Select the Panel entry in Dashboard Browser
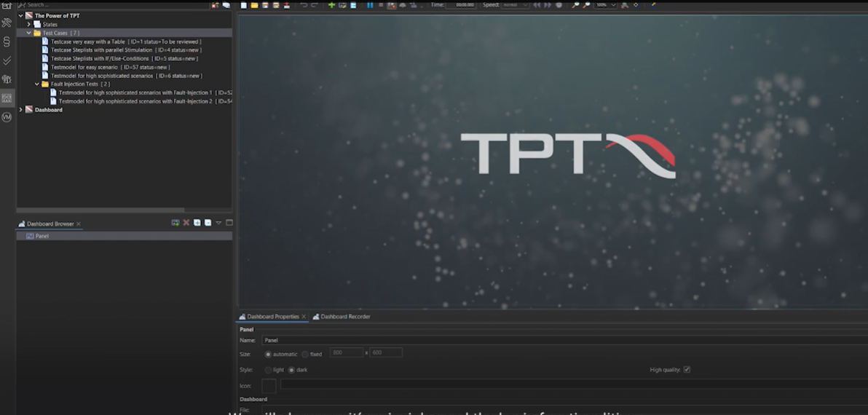Image resolution: width=868 pixels, height=415 pixels. [124, 236]
